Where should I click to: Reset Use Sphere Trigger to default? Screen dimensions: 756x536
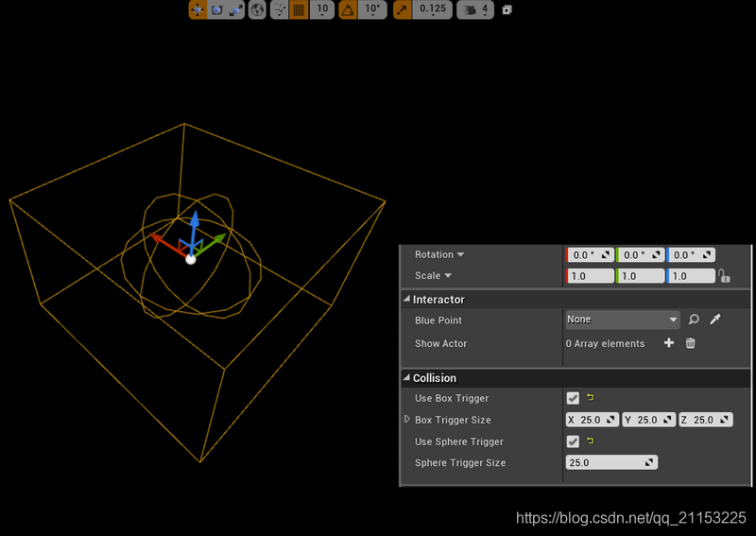[590, 441]
